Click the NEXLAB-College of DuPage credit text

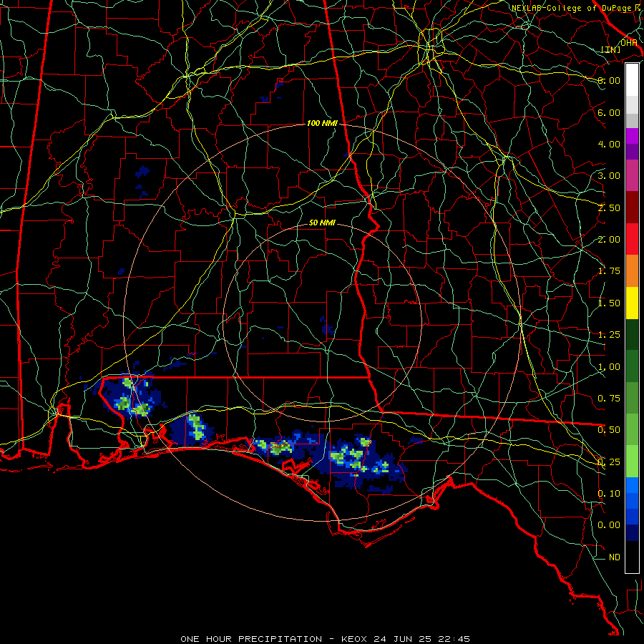577,8
